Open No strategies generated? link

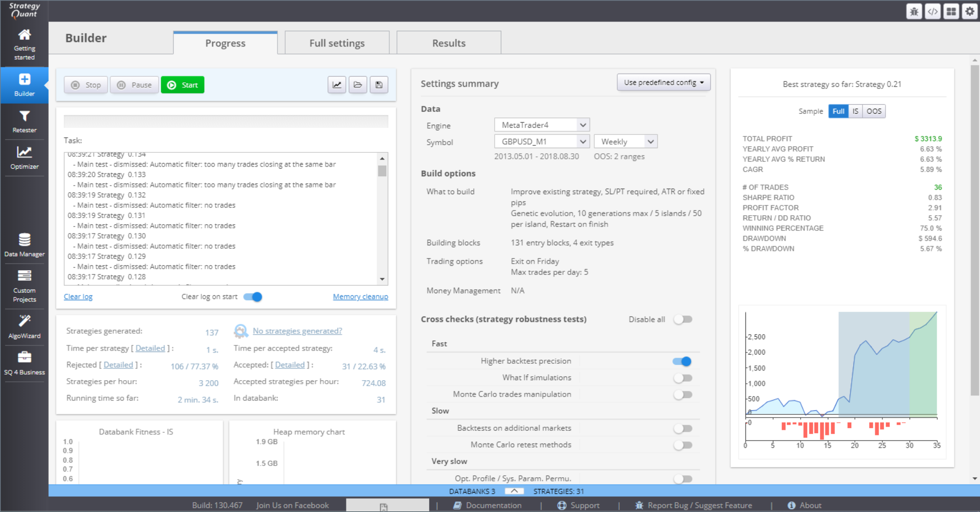click(x=297, y=331)
